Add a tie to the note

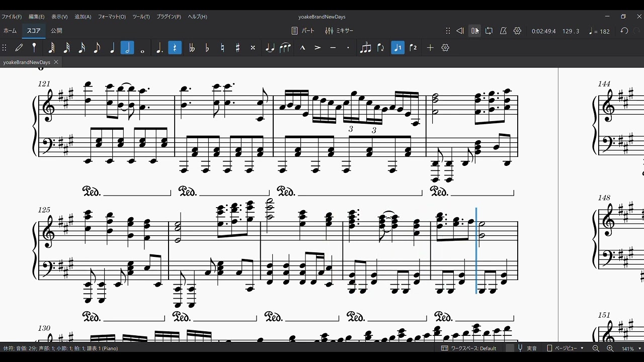click(270, 48)
